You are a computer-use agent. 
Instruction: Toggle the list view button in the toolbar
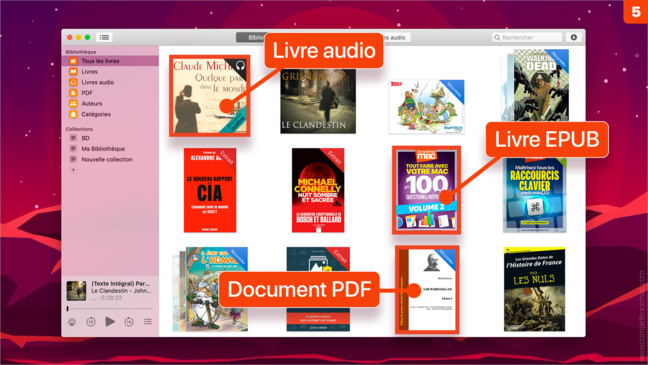(104, 37)
